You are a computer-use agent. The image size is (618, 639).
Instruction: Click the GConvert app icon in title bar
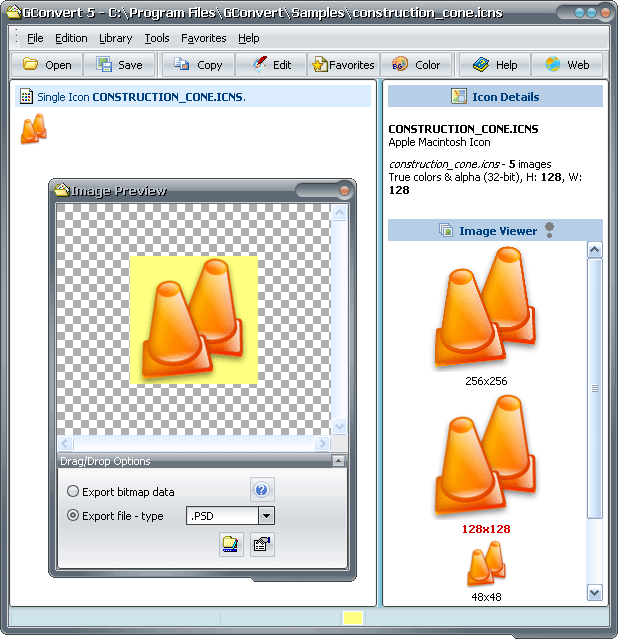tap(14, 12)
